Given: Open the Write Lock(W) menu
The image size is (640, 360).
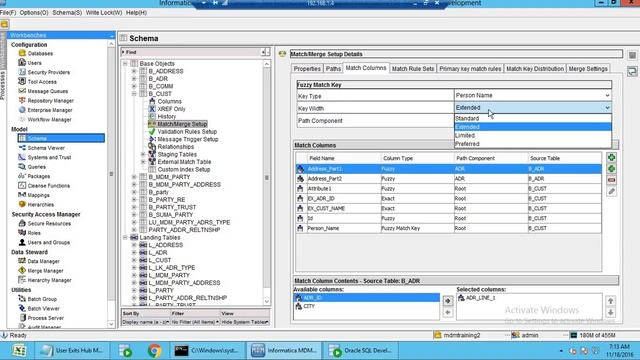Looking at the screenshot, I should coord(104,13).
